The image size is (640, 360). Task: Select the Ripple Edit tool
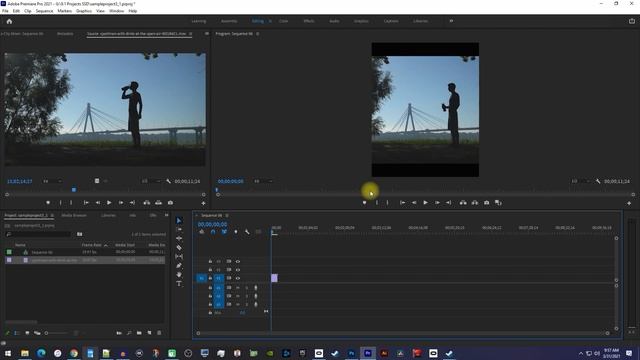coord(179,238)
